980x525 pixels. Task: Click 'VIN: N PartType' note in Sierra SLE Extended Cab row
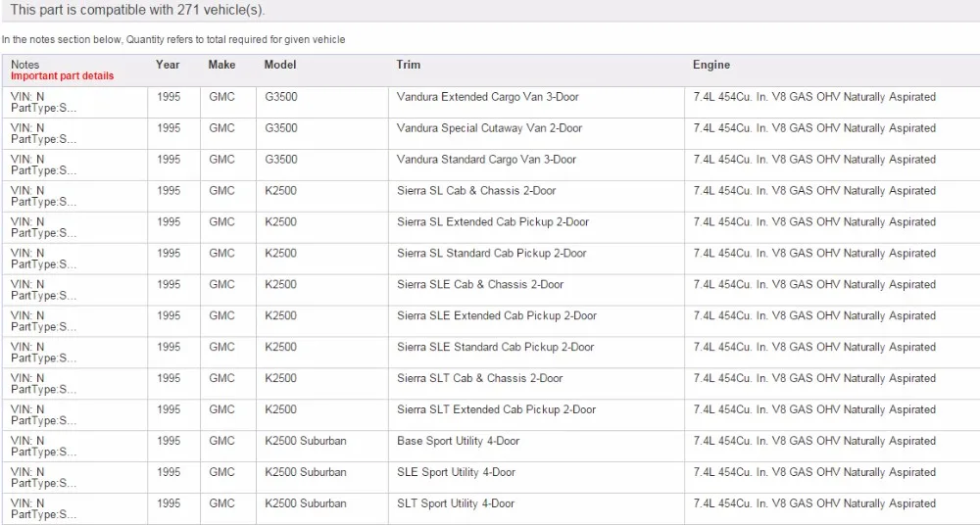point(43,321)
